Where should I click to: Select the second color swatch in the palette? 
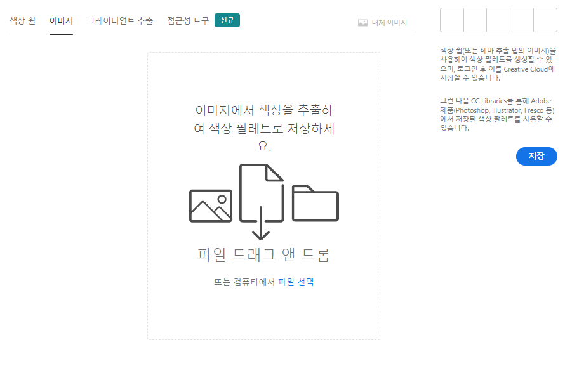point(475,20)
